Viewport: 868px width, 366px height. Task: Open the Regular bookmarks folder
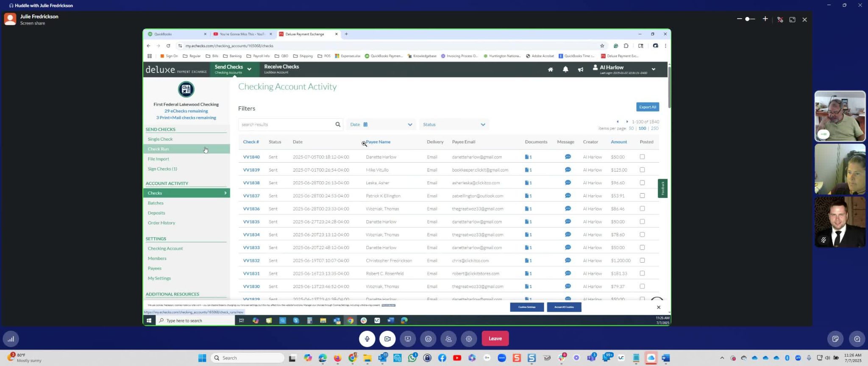(192, 56)
